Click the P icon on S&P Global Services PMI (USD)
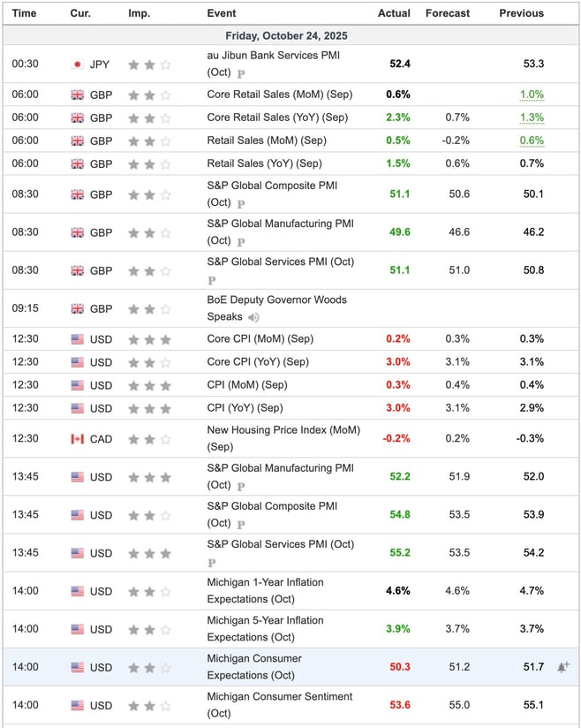 click(x=213, y=560)
